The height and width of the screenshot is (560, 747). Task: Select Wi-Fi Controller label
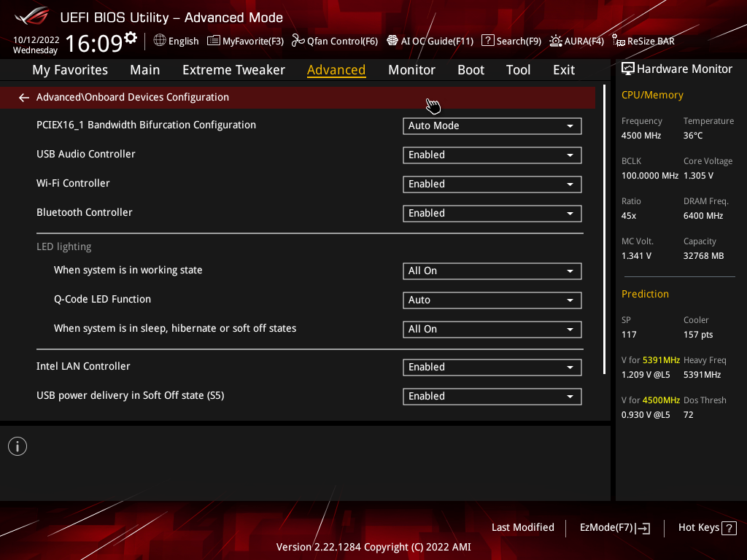(73, 183)
